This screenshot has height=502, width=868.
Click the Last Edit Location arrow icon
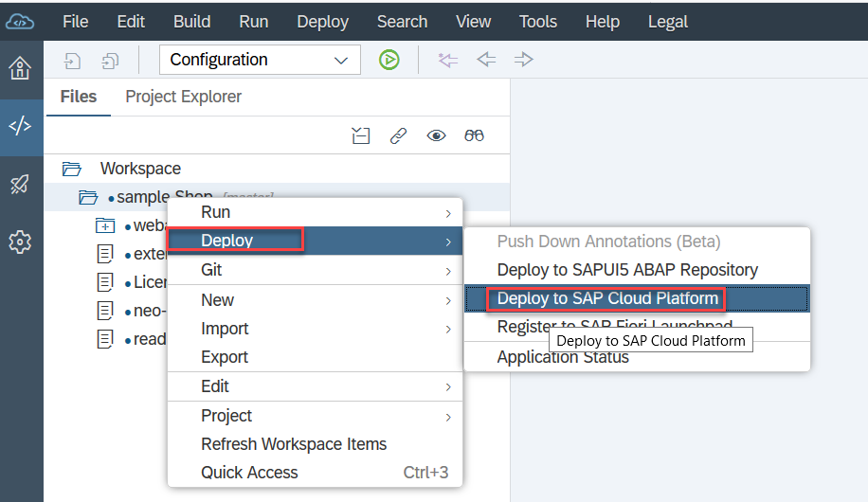coord(448,60)
